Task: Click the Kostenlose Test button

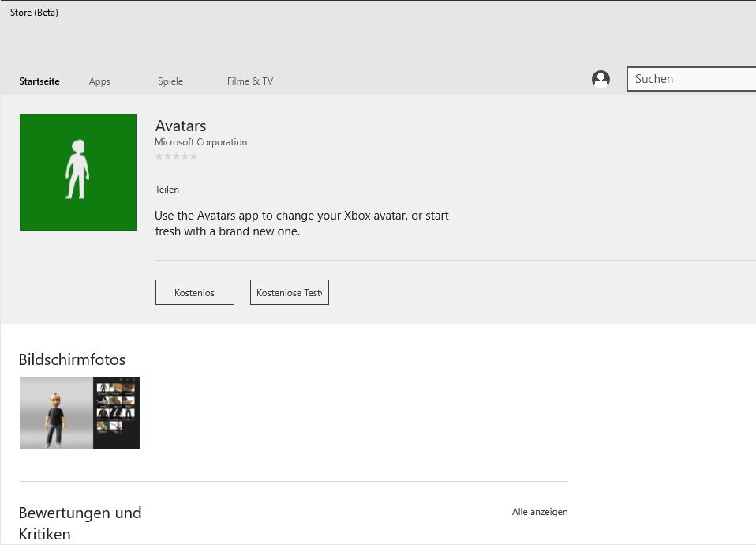Action: 290,292
